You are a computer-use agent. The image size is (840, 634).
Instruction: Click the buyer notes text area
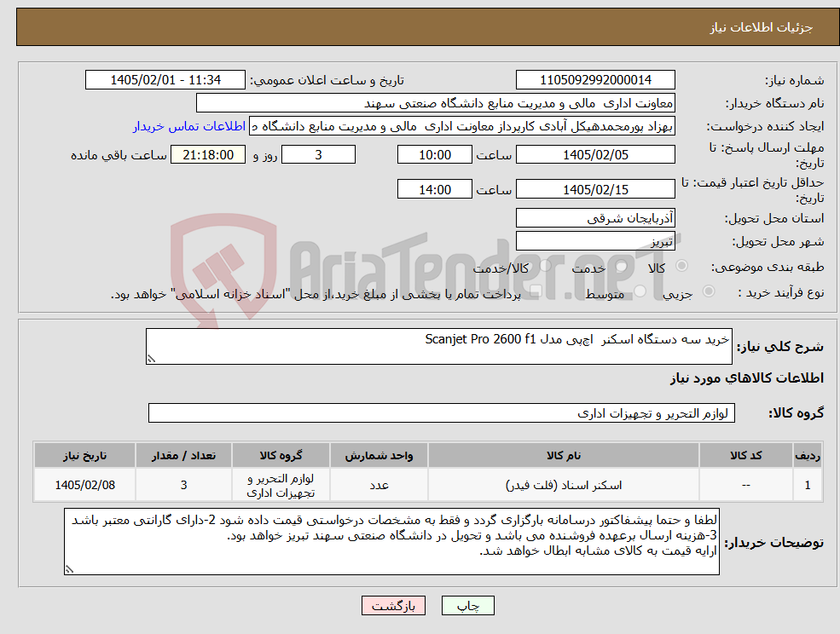click(x=391, y=541)
